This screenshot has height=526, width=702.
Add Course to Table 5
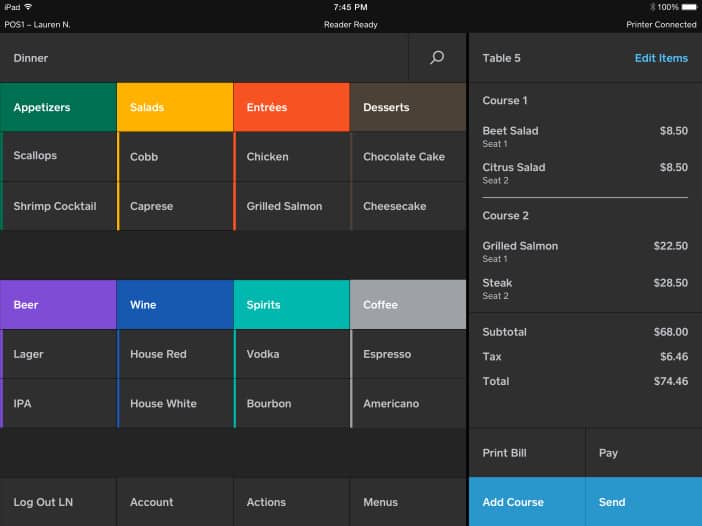point(527,502)
